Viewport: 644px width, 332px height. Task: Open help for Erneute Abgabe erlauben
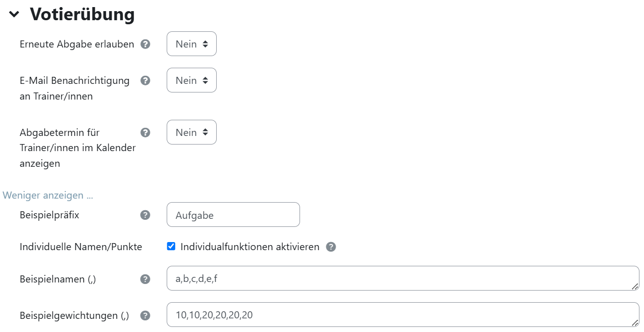[145, 44]
